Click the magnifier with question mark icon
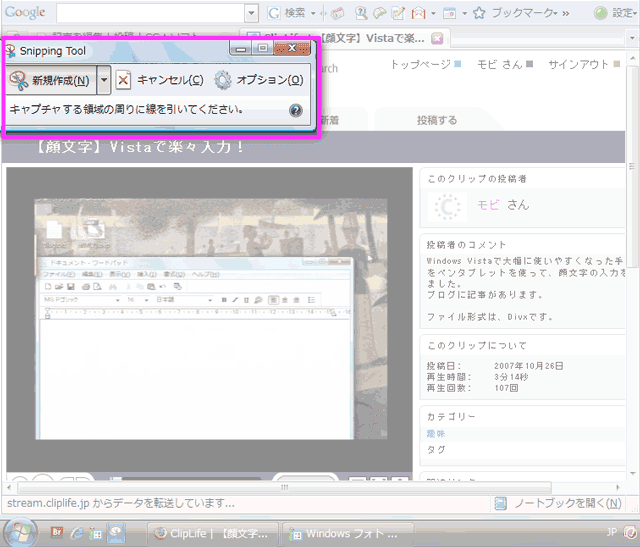This screenshot has height=547, width=640. 361,13
